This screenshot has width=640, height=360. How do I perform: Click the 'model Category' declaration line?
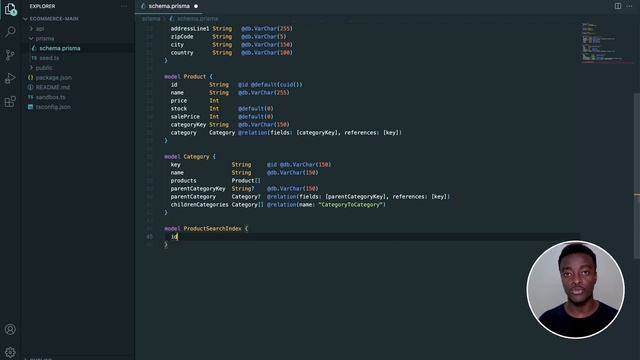pyautogui.click(x=190, y=157)
